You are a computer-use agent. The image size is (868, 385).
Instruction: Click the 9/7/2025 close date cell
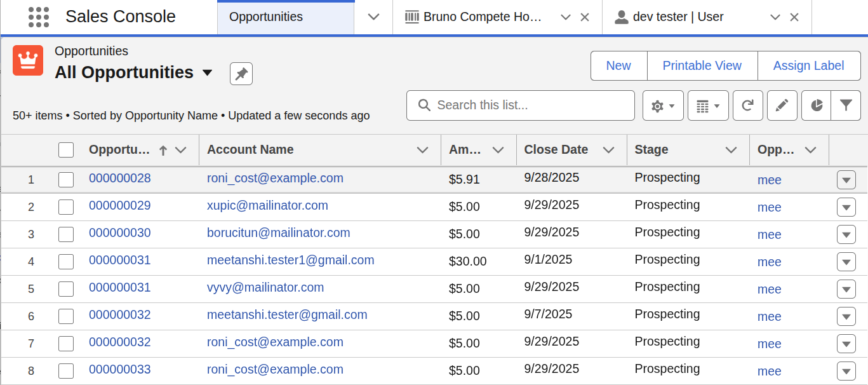point(548,314)
